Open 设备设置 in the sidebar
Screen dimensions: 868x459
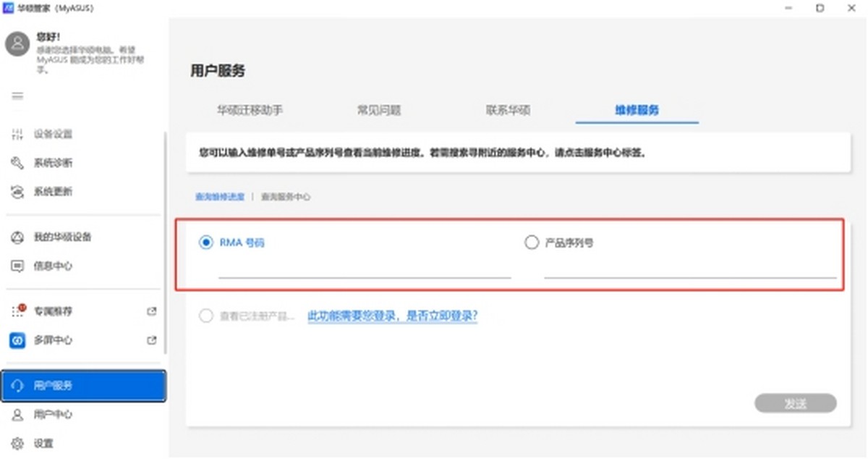pos(53,135)
